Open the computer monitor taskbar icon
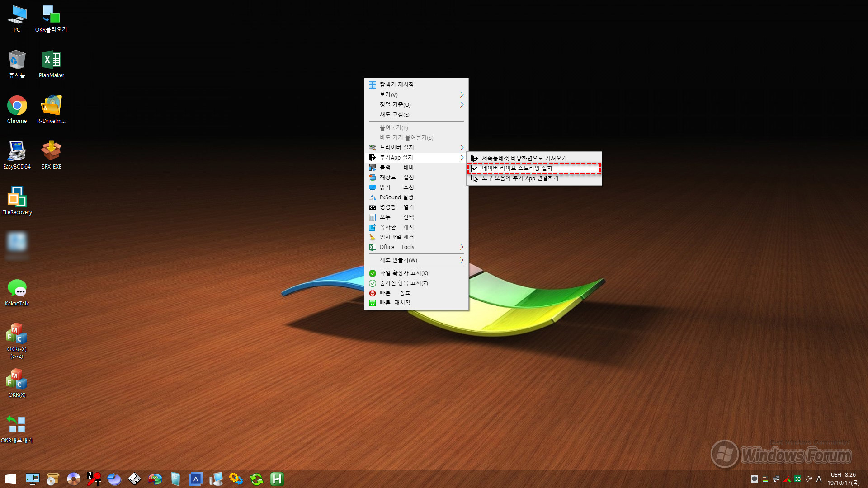 [x=216, y=479]
